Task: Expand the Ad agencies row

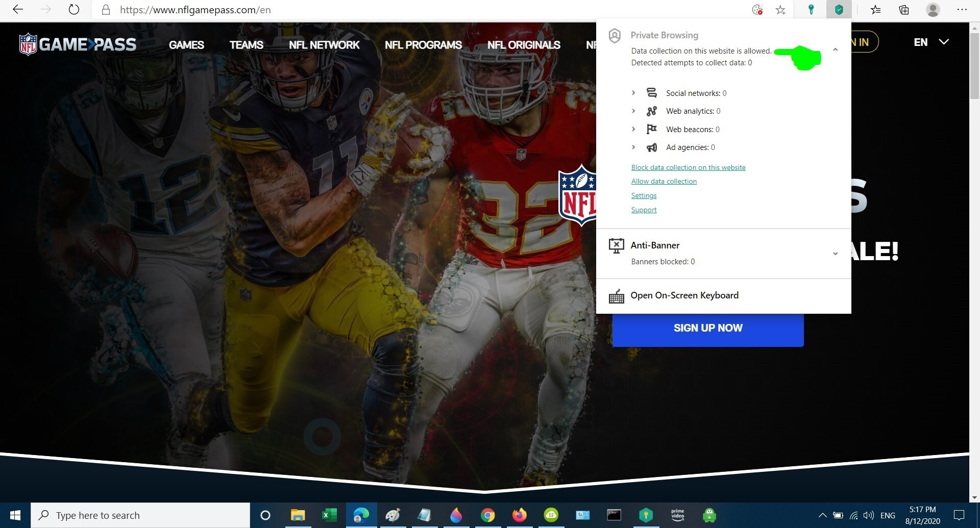Action: click(x=633, y=147)
